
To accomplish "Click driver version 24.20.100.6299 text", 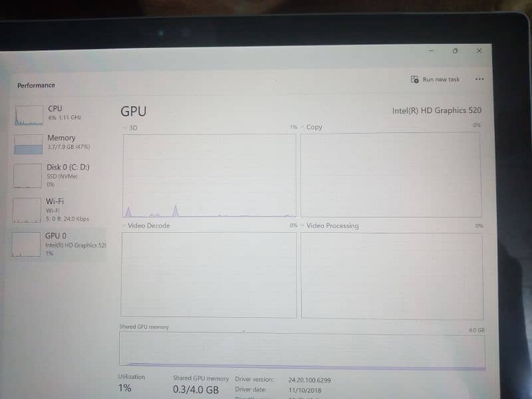I will click(309, 380).
